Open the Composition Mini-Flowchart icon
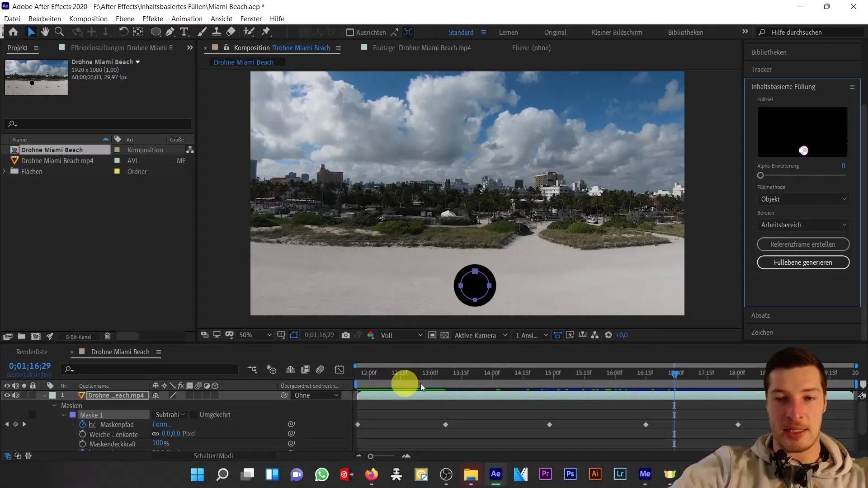The width and height of the screenshot is (868, 488). coord(252,370)
